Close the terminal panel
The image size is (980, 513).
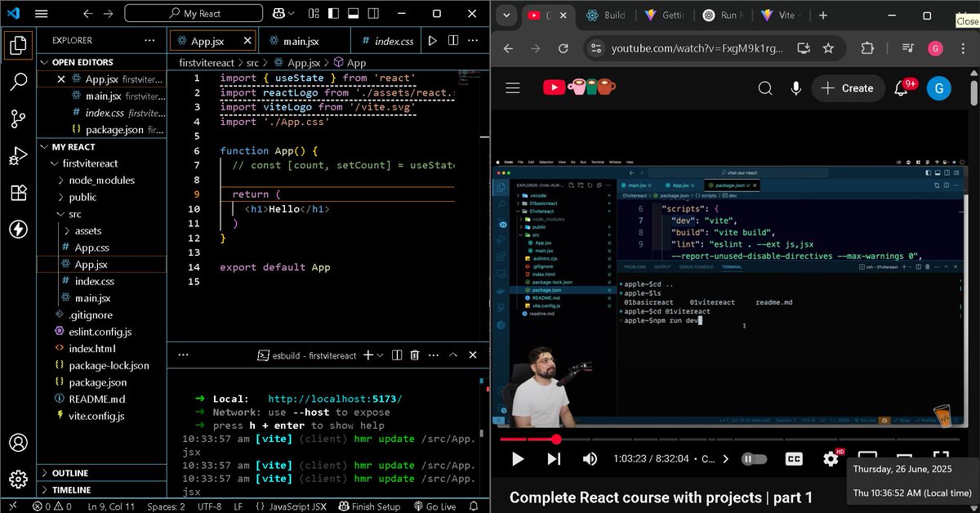coord(474,355)
